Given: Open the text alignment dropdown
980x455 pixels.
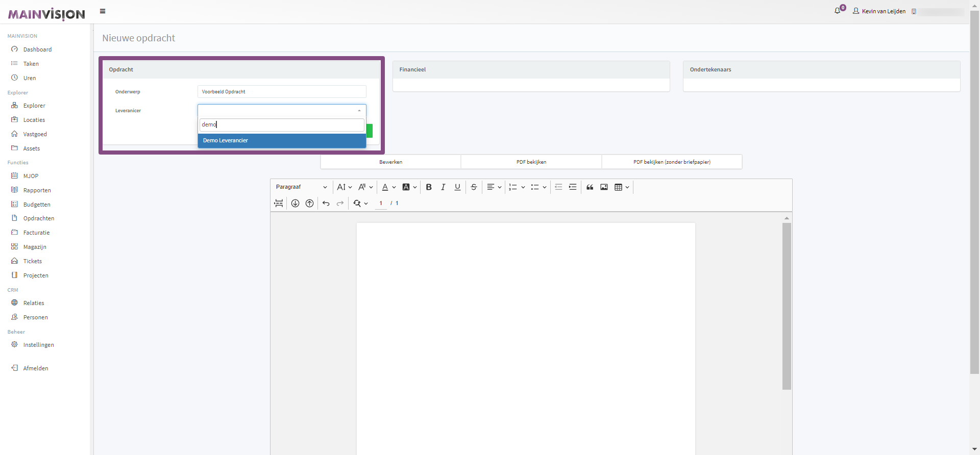Looking at the screenshot, I should pos(494,187).
